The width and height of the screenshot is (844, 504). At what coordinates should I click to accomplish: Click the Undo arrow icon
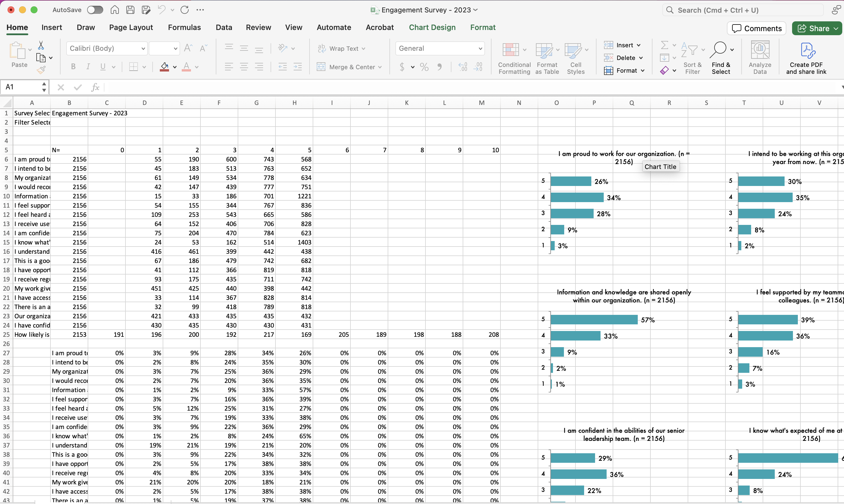[162, 10]
